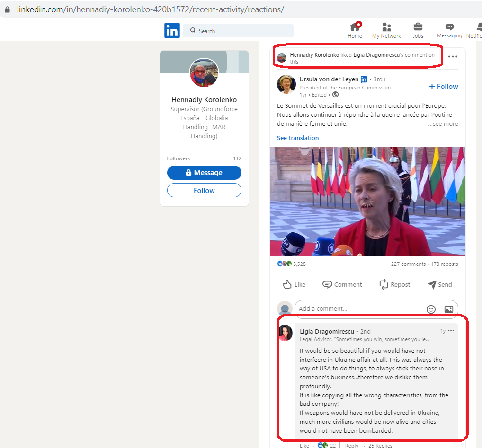Viewport: 482px width, 448px height.
Task: Click Like under Ligia's comment
Action: click(304, 445)
